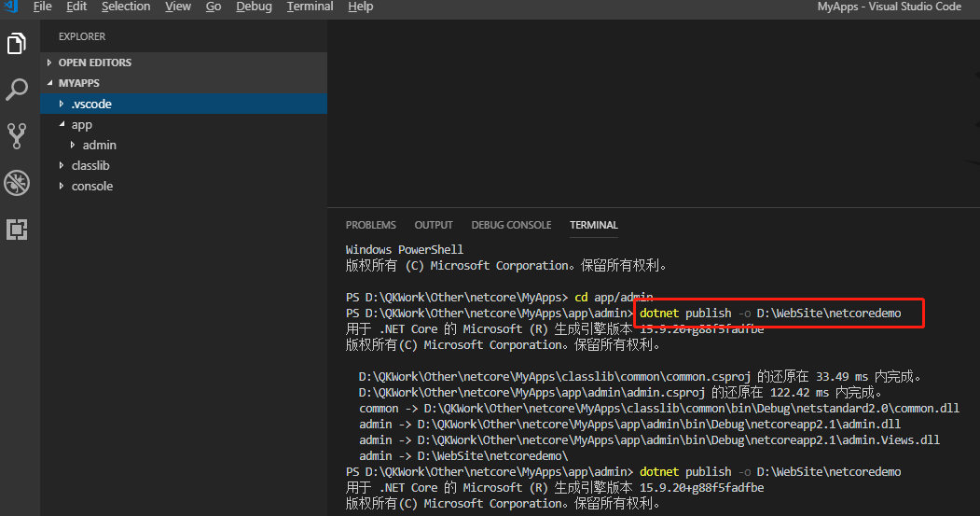Expand the classlib folder arrow

tap(62, 166)
